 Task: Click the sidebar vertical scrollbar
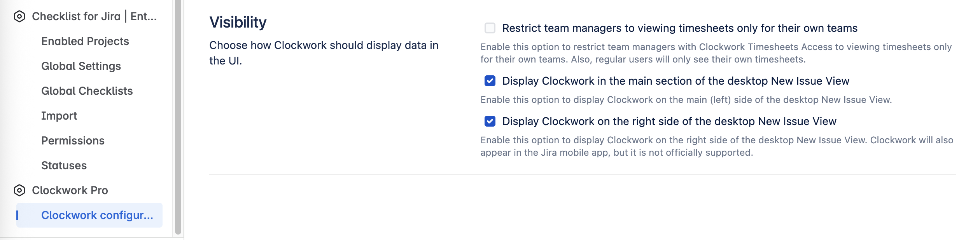(178, 117)
